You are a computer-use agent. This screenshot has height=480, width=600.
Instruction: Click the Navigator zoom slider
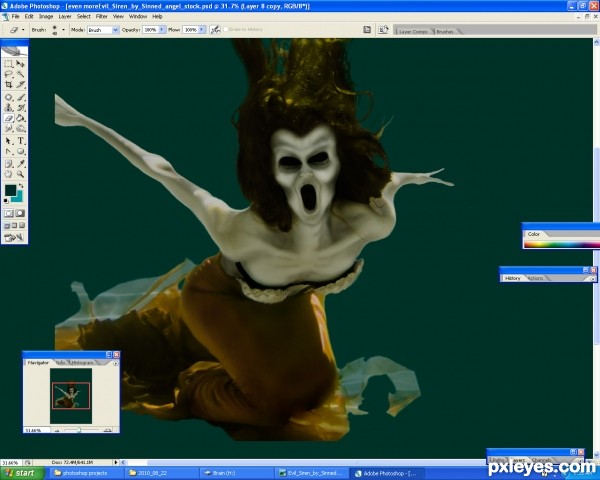(x=81, y=430)
